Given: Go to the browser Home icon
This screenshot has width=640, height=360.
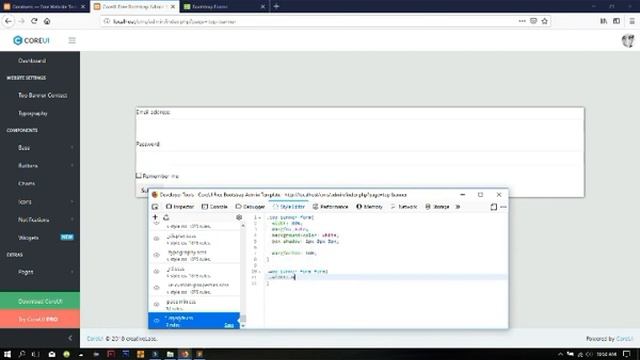Looking at the screenshot, I should (x=47, y=21).
